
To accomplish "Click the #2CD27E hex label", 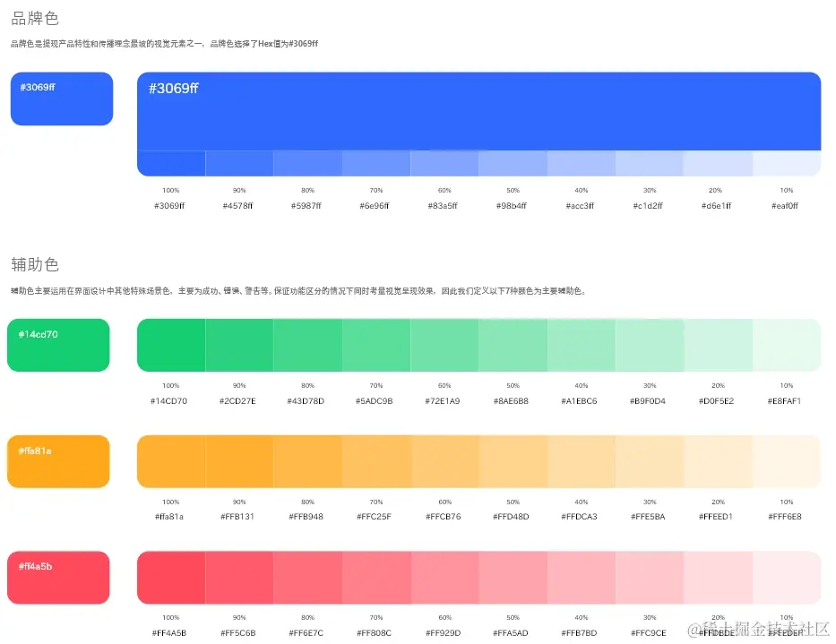I will click(x=237, y=401).
